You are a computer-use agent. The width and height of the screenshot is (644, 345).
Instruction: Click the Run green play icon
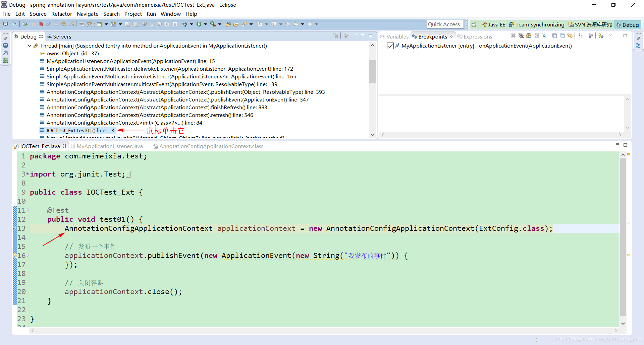[x=199, y=24]
